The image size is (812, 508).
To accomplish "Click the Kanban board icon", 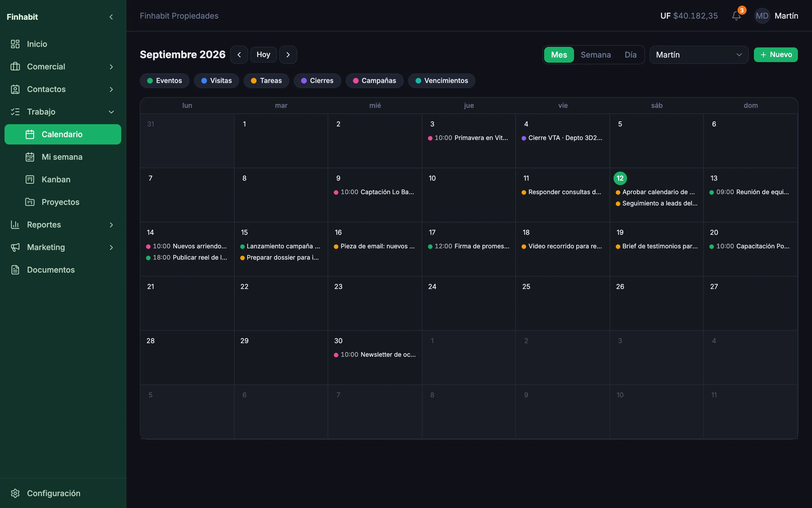I will coord(30,179).
